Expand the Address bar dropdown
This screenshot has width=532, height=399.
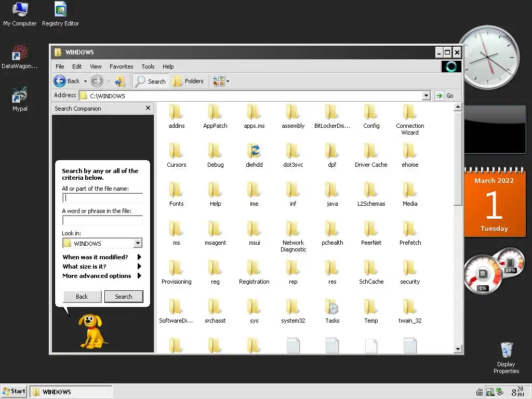427,96
